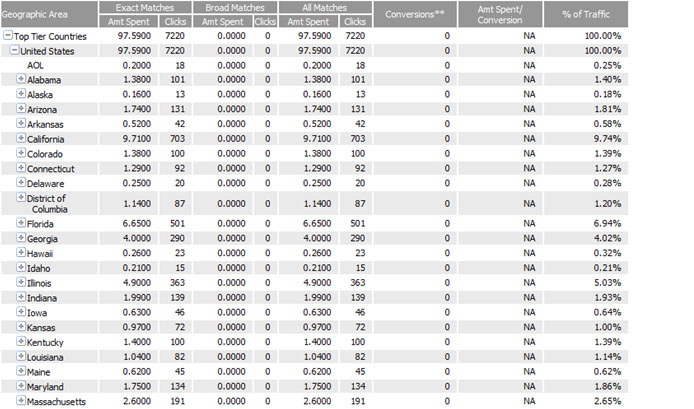Click Hawaii's 0.32% traffic value

coord(607,253)
